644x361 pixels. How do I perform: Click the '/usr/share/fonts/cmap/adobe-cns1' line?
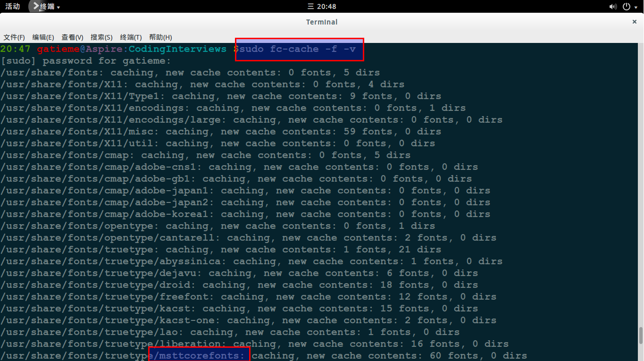click(x=239, y=167)
